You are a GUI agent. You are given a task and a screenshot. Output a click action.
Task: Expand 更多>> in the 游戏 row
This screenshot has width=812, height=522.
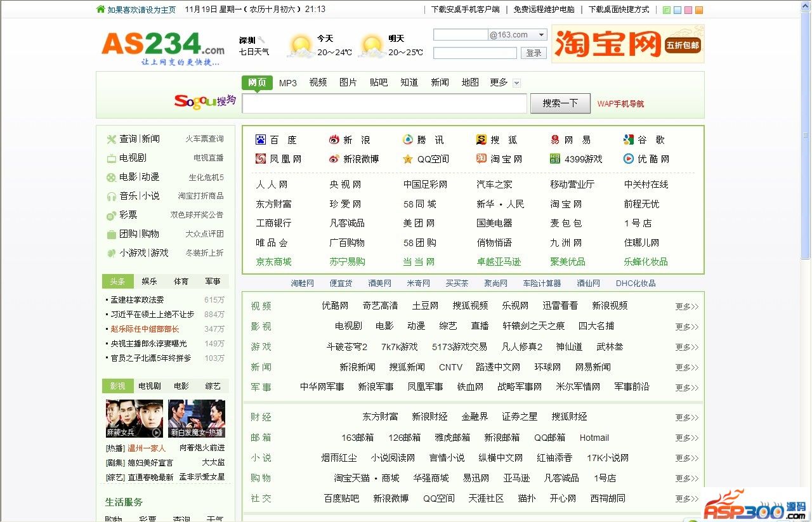point(686,347)
